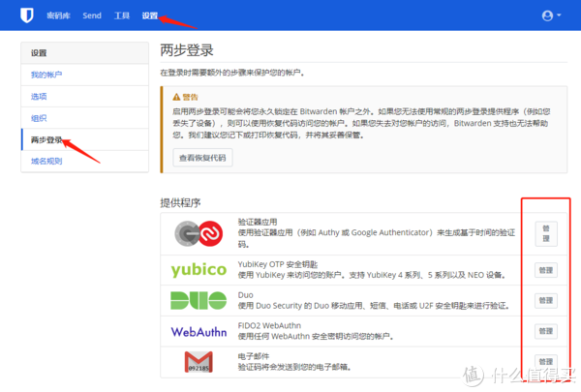Open the 密码库 menu
This screenshot has height=392, width=581.
coord(58,15)
